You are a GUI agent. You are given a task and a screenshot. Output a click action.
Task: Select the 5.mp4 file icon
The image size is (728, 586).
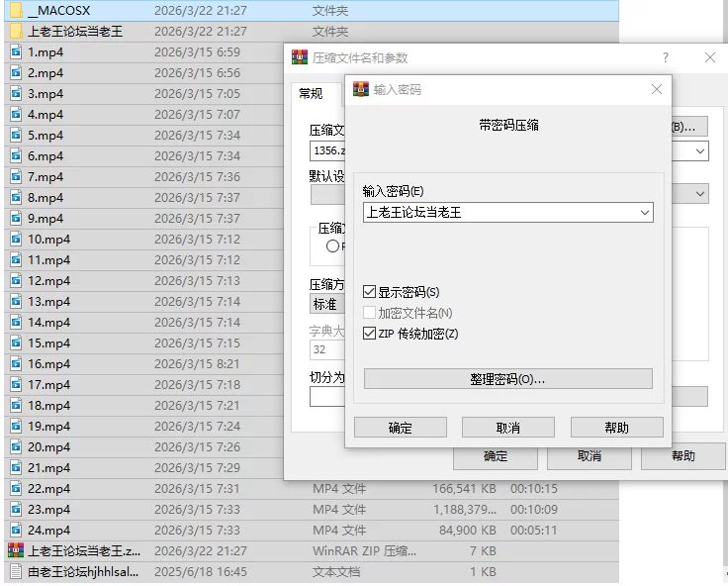point(16,136)
